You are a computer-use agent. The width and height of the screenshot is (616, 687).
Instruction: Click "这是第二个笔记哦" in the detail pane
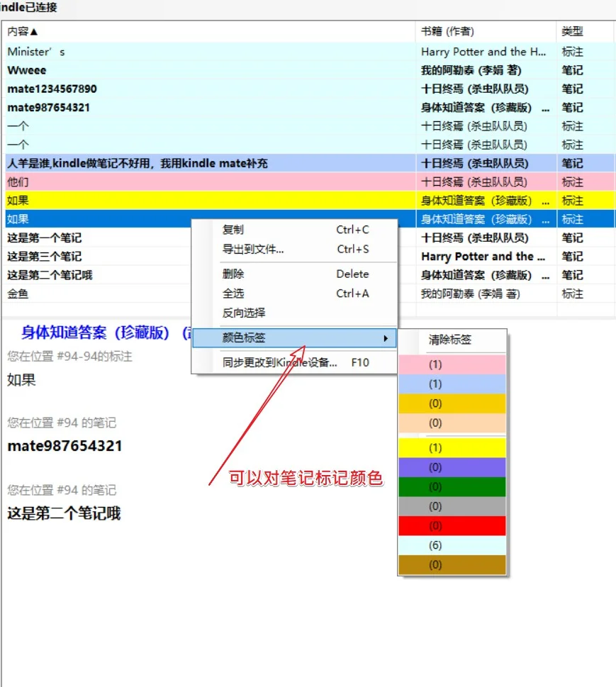64,513
